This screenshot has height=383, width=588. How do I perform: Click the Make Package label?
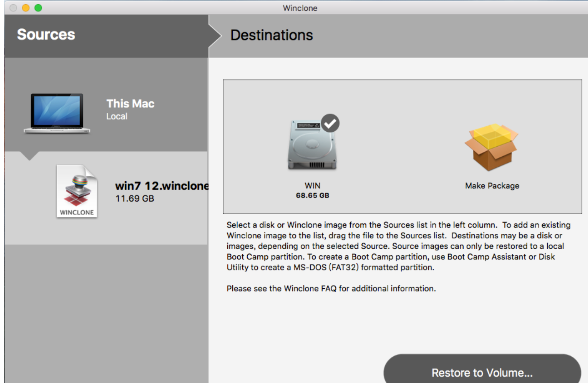(492, 186)
